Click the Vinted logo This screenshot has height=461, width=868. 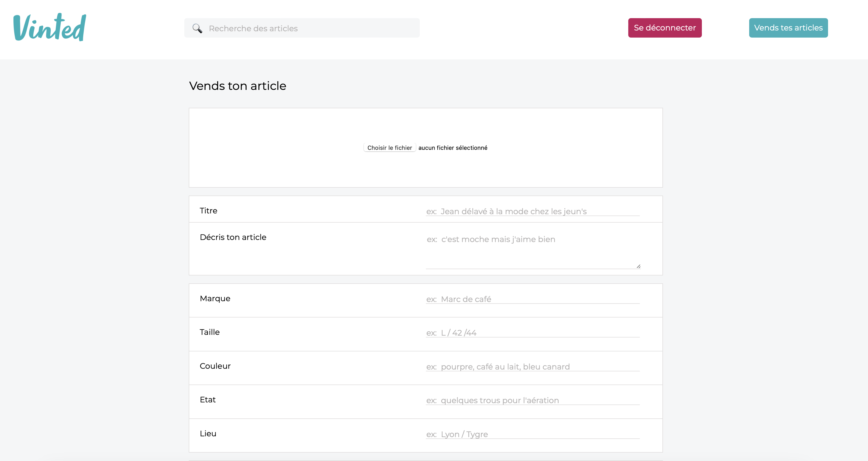tap(49, 27)
